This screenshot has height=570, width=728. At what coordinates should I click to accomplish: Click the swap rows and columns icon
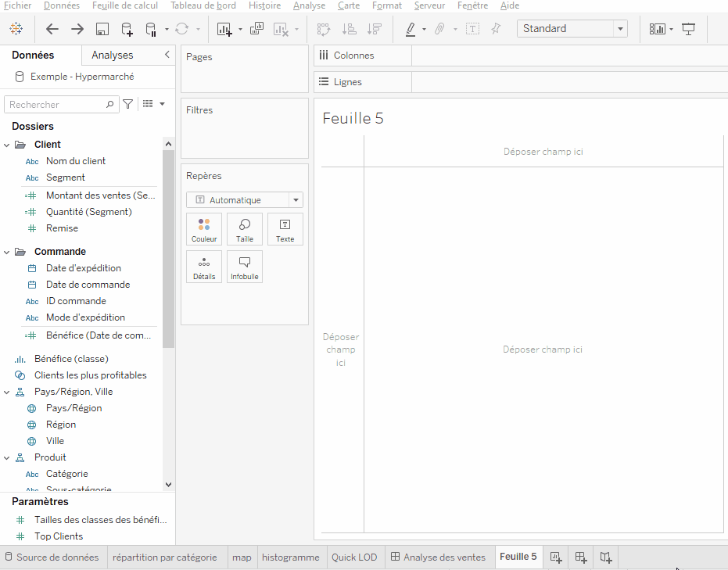click(324, 29)
